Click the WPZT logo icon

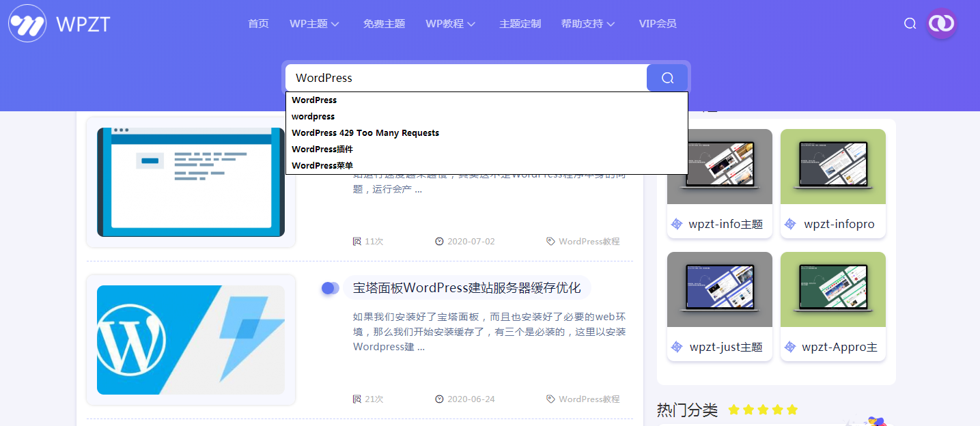(x=27, y=24)
